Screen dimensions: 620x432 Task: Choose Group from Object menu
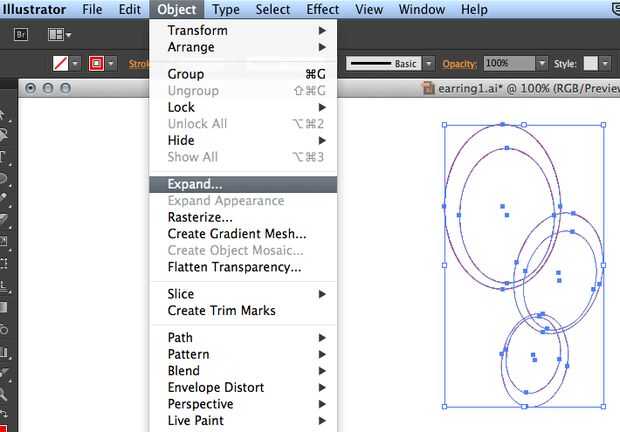243,74
